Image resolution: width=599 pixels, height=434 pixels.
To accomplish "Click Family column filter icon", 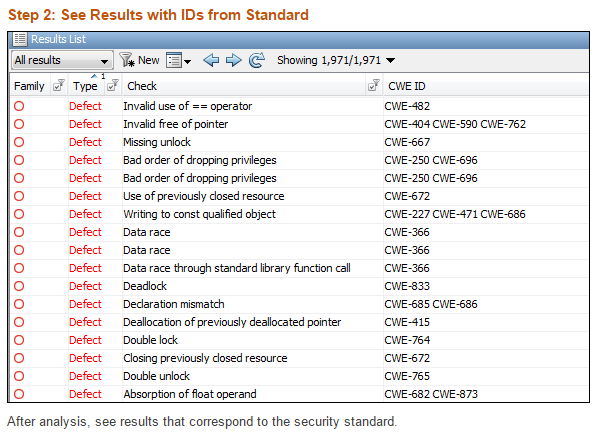I will (x=58, y=85).
